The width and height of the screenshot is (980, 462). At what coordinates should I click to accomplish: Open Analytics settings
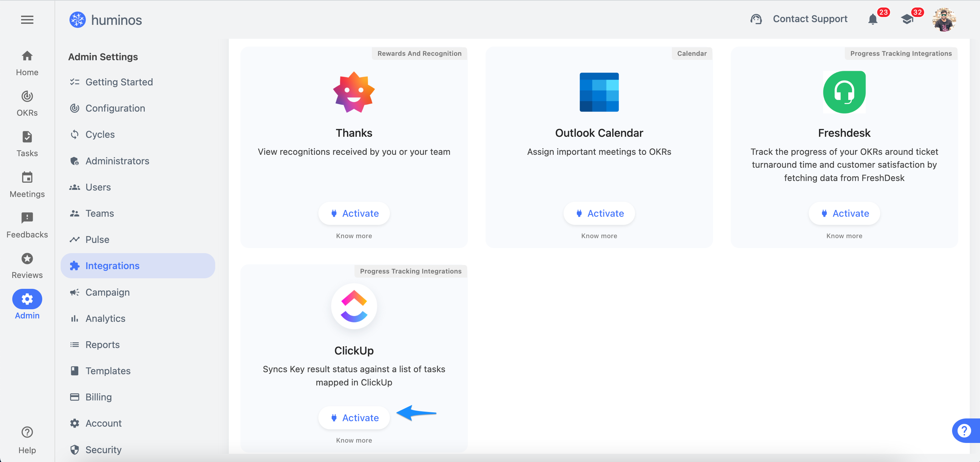coord(138,319)
